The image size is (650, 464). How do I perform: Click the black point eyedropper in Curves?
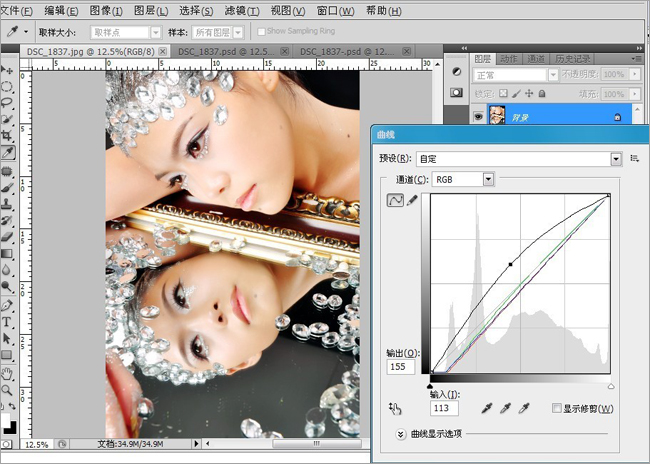tap(486, 409)
